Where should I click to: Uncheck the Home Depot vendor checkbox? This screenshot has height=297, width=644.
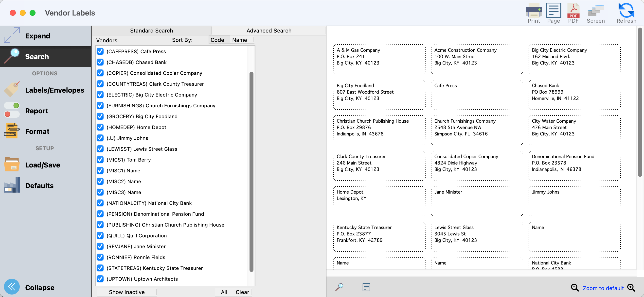pyautogui.click(x=100, y=127)
